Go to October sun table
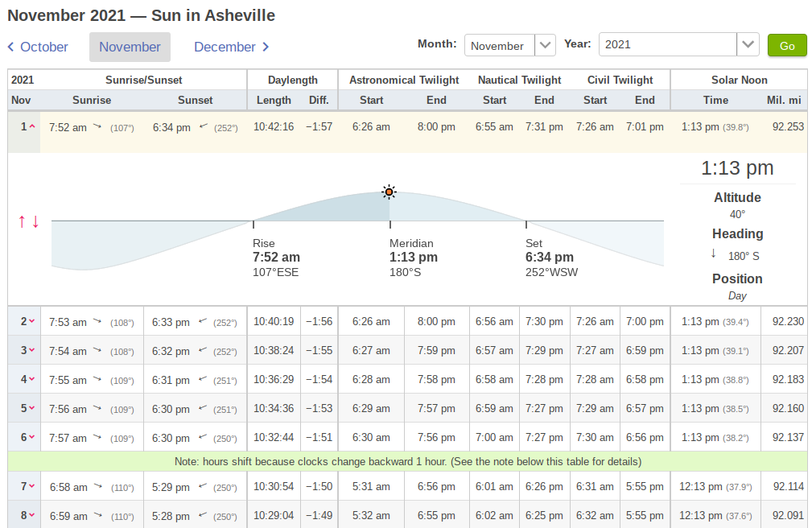Image resolution: width=812 pixels, height=528 pixels. point(38,47)
